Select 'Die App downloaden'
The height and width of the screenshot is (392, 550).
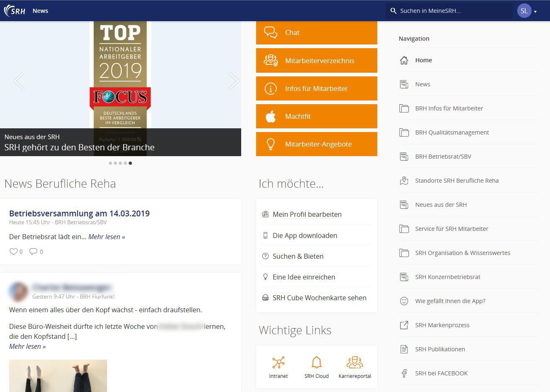(317, 235)
